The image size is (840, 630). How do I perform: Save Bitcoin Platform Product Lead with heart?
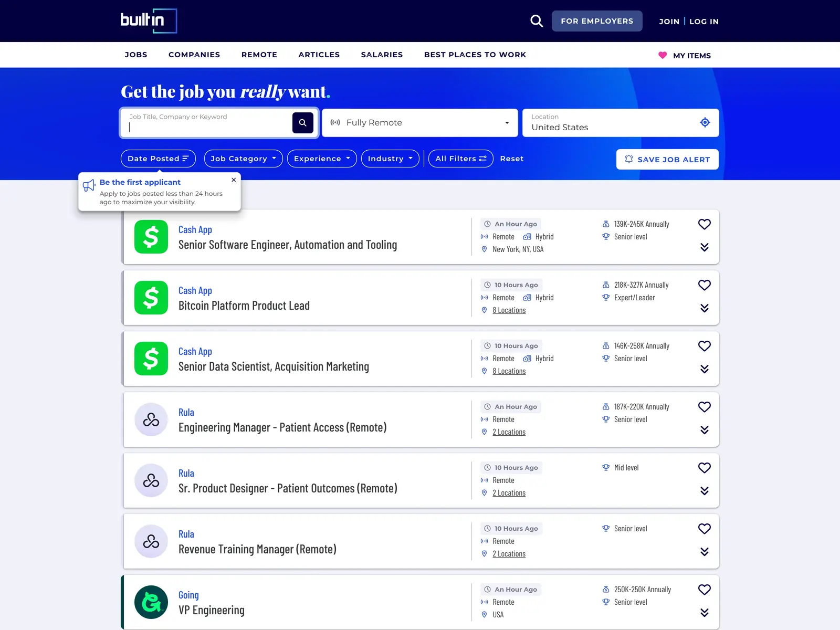(705, 285)
